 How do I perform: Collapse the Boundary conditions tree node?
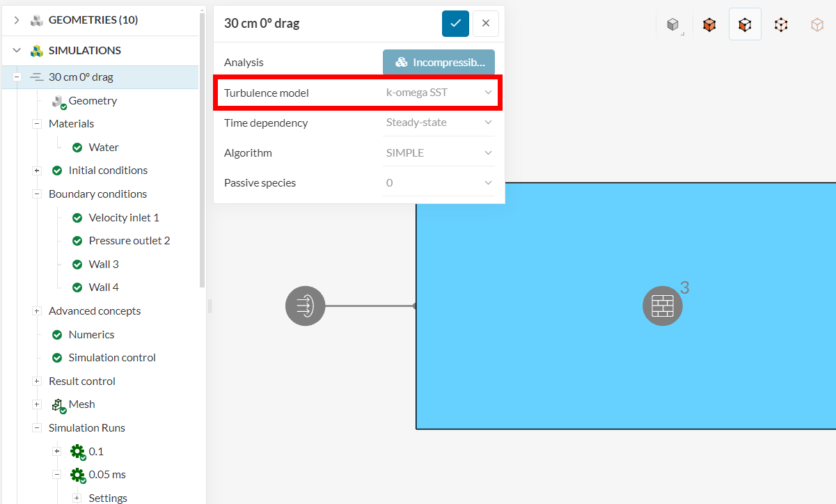coord(37,194)
